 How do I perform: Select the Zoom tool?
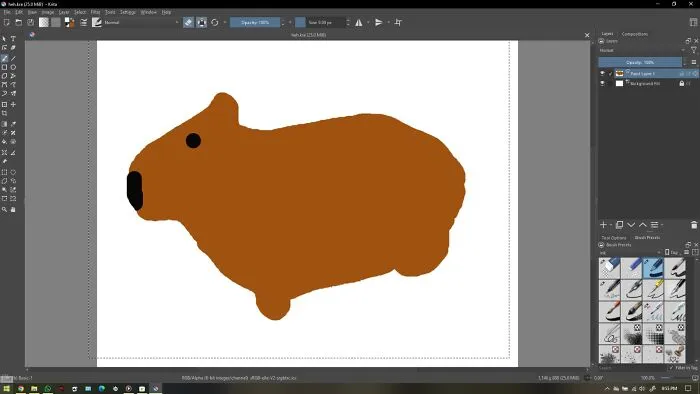(x=4, y=209)
